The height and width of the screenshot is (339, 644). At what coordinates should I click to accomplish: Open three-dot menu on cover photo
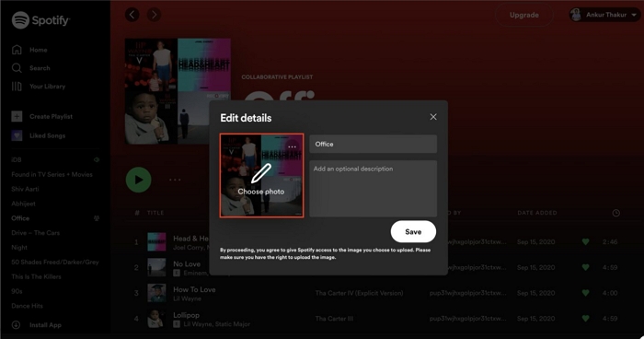pos(292,146)
